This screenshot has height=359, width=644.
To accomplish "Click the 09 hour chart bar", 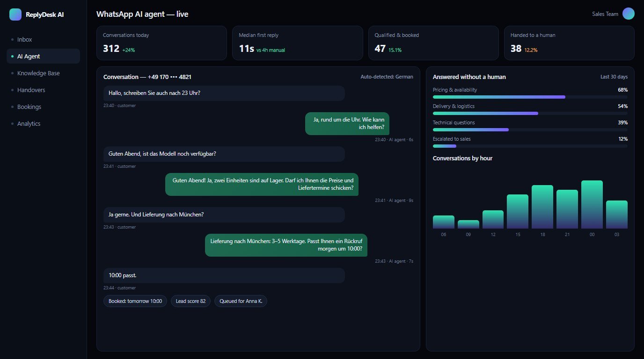I will [x=468, y=224].
